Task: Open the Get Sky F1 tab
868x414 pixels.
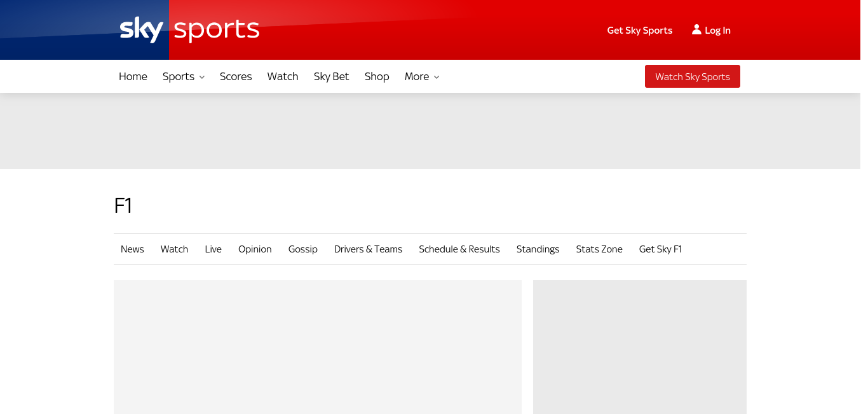Action: pyautogui.click(x=660, y=249)
